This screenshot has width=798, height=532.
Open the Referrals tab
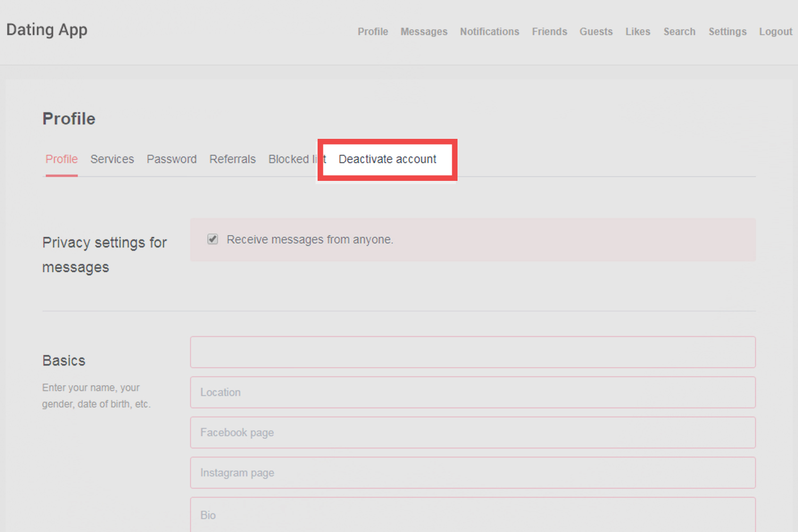tap(232, 159)
